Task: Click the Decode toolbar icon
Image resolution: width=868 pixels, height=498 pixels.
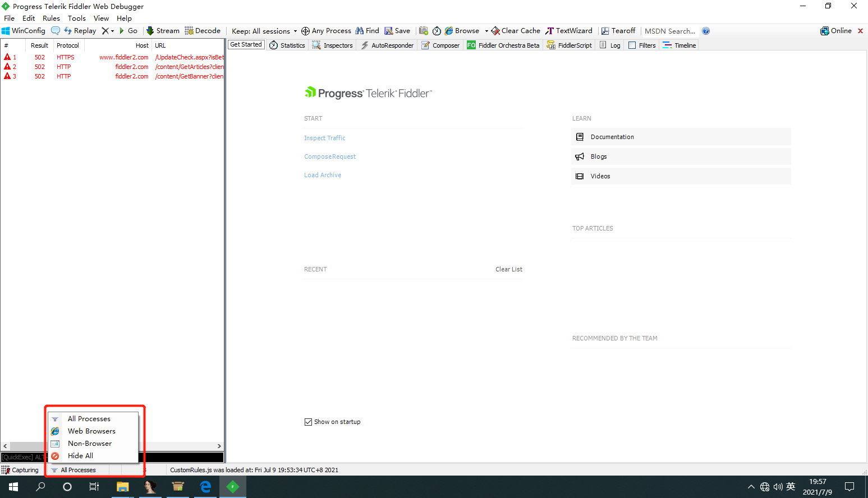Action: point(189,31)
